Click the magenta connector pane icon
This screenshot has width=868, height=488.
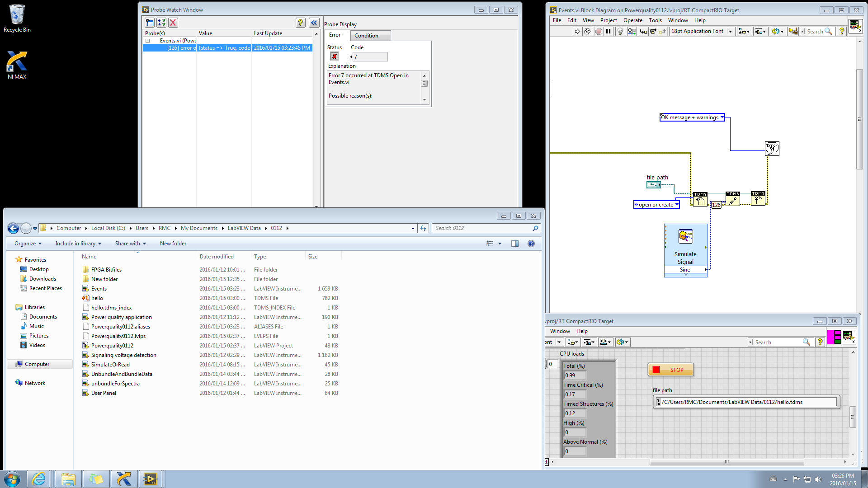click(x=834, y=337)
